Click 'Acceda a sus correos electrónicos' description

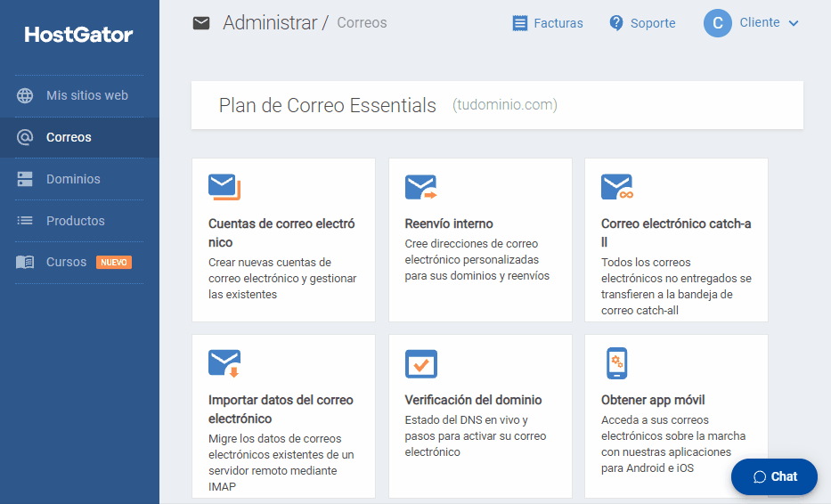[673, 444]
